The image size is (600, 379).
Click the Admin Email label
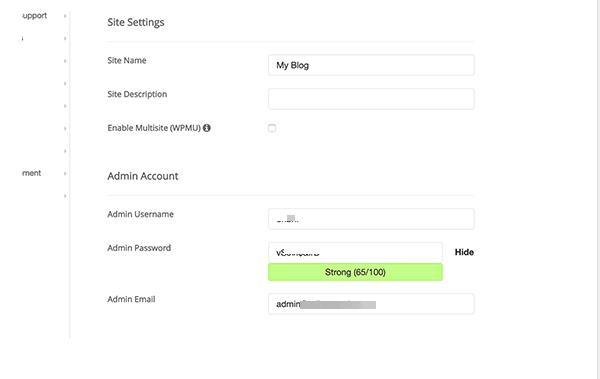click(x=131, y=299)
